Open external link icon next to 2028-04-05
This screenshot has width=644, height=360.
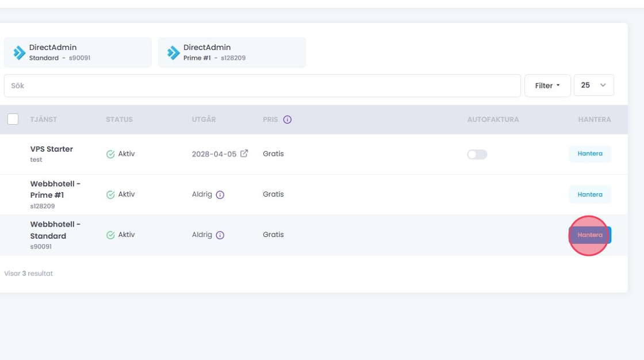coord(244,154)
